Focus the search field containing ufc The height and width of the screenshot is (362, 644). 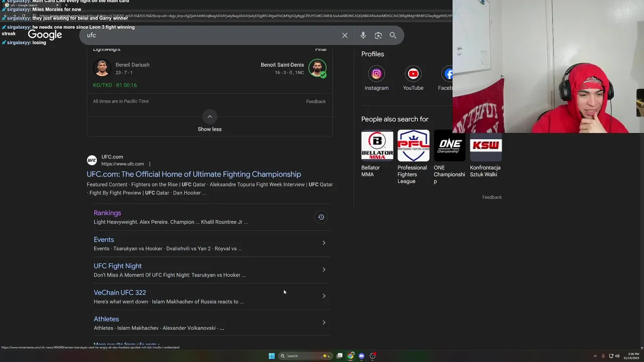pos(211,35)
